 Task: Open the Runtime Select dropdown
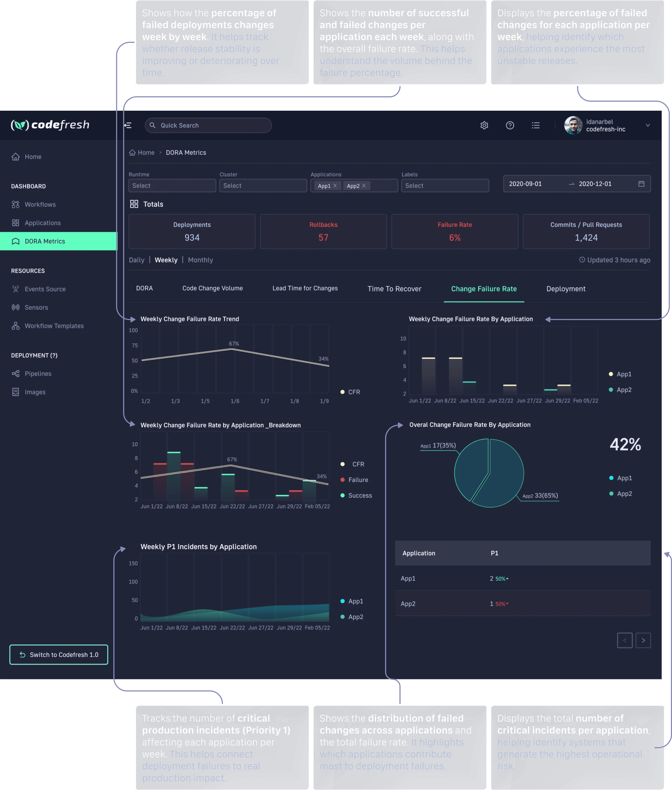[x=172, y=186]
